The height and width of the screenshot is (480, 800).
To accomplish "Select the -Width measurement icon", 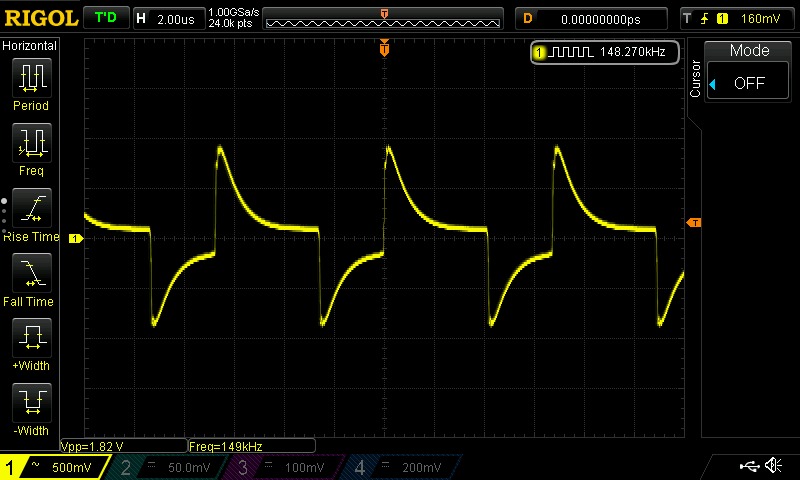I will tap(31, 403).
